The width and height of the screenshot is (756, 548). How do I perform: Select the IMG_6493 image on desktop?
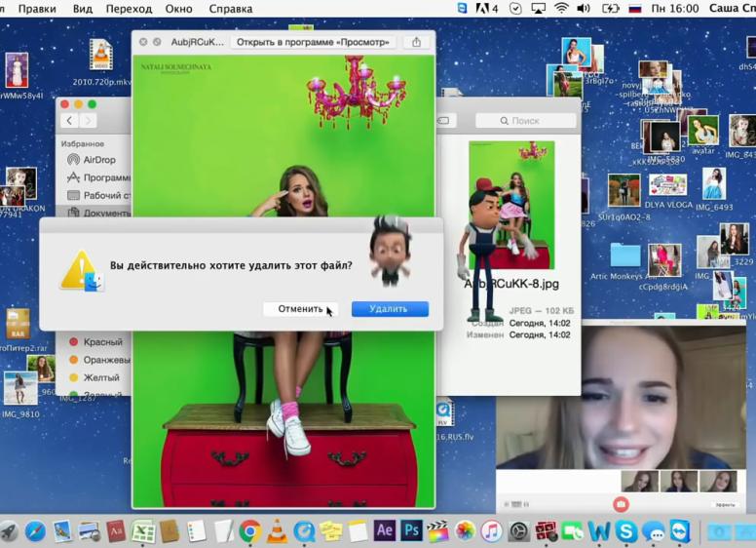(713, 183)
